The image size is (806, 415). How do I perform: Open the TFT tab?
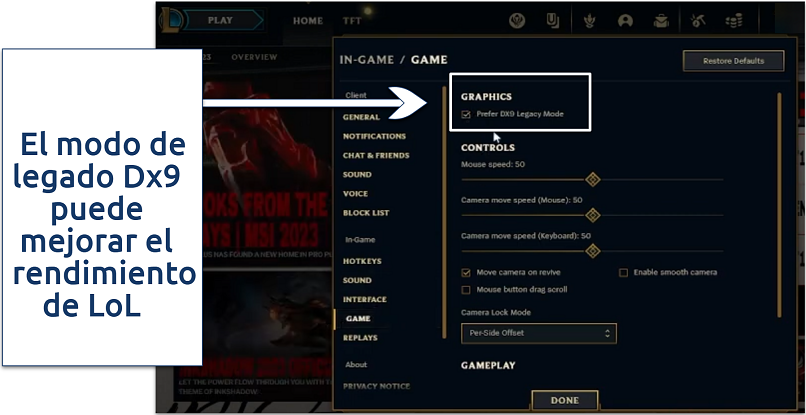point(352,21)
